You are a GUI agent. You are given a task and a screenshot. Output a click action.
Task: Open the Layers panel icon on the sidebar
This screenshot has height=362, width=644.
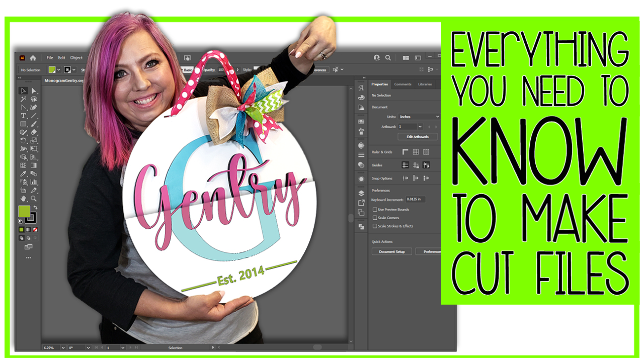[x=361, y=193]
